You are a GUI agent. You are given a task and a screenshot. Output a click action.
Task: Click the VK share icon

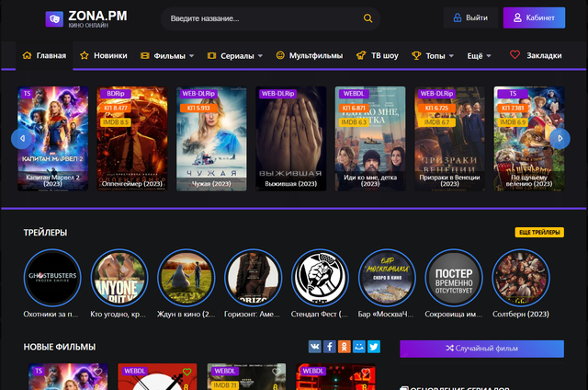tap(315, 347)
